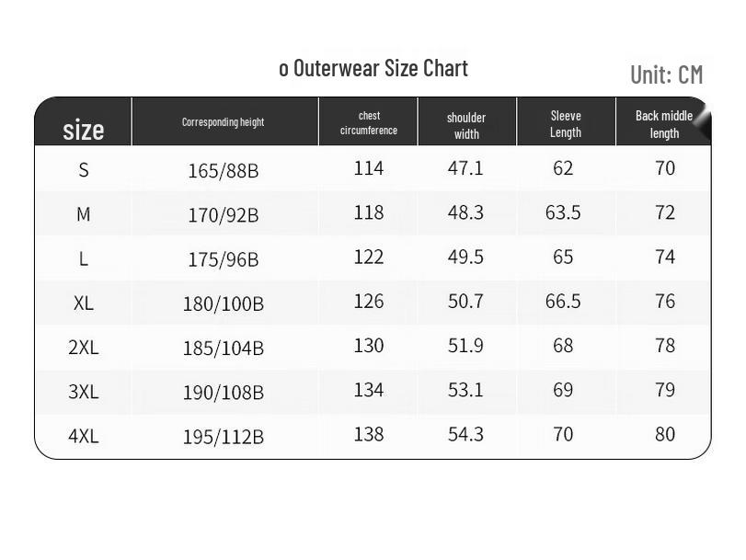Click the "shoulder width" header
Screen dimensions: 746x560
[x=466, y=125]
